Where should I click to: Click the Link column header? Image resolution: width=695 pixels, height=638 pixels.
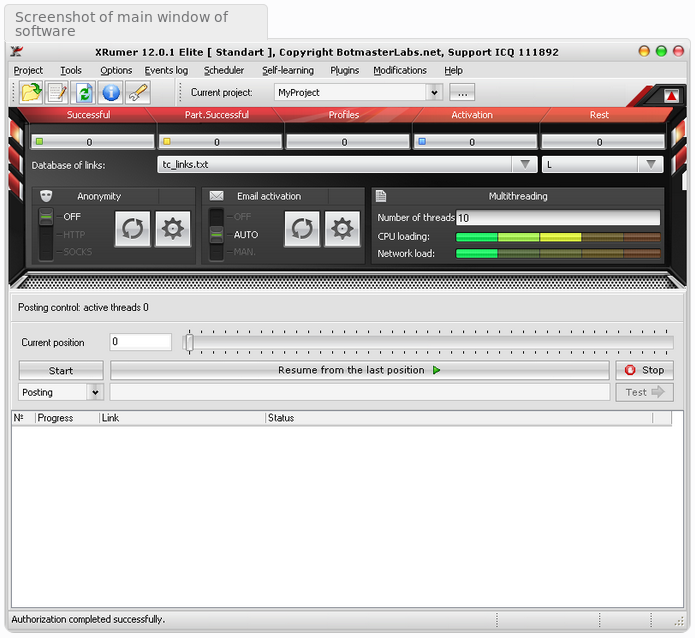point(183,418)
